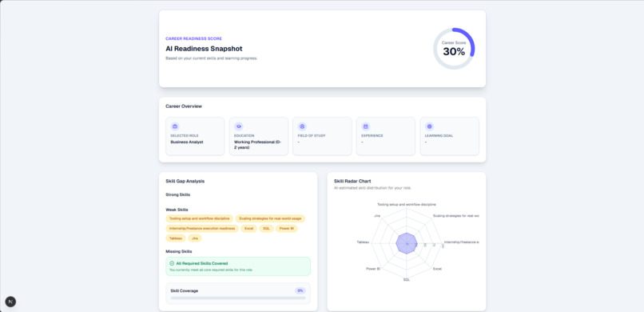Click the FIELD OF STUDY card label

pos(312,136)
